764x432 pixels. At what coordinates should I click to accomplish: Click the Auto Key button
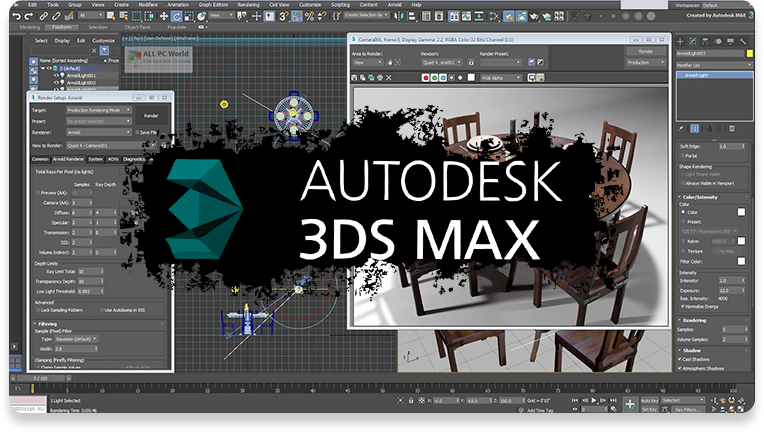tap(649, 400)
